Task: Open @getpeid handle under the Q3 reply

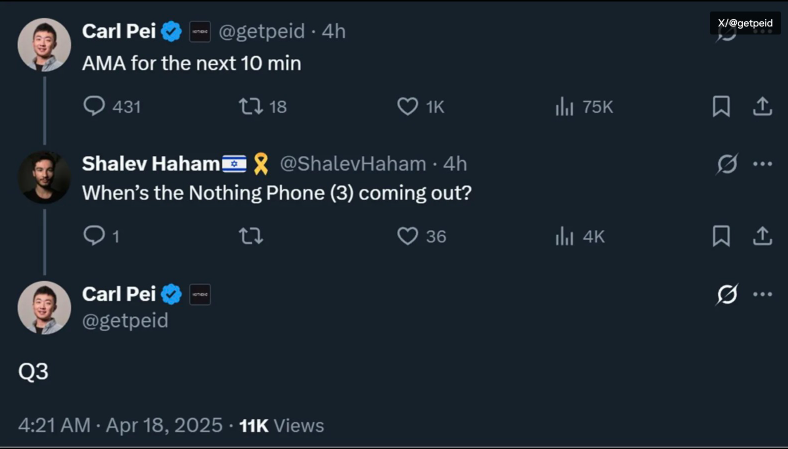Action: [125, 321]
